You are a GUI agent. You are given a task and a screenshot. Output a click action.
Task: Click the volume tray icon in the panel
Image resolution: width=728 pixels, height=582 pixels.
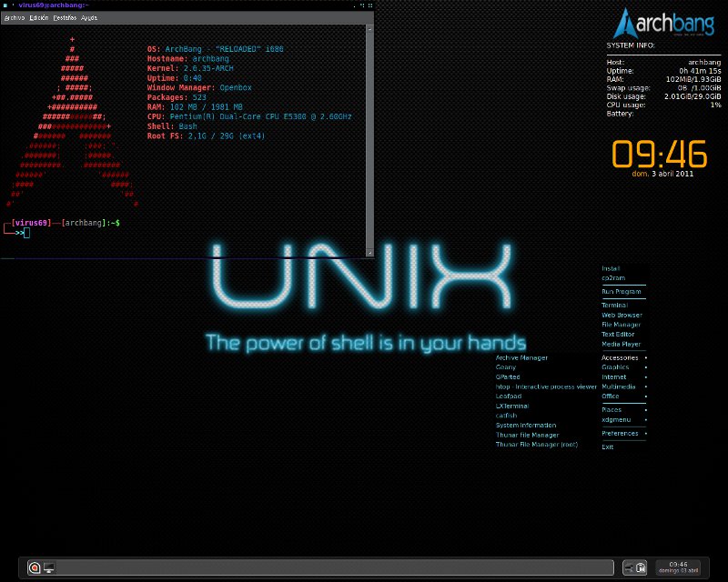[629, 567]
